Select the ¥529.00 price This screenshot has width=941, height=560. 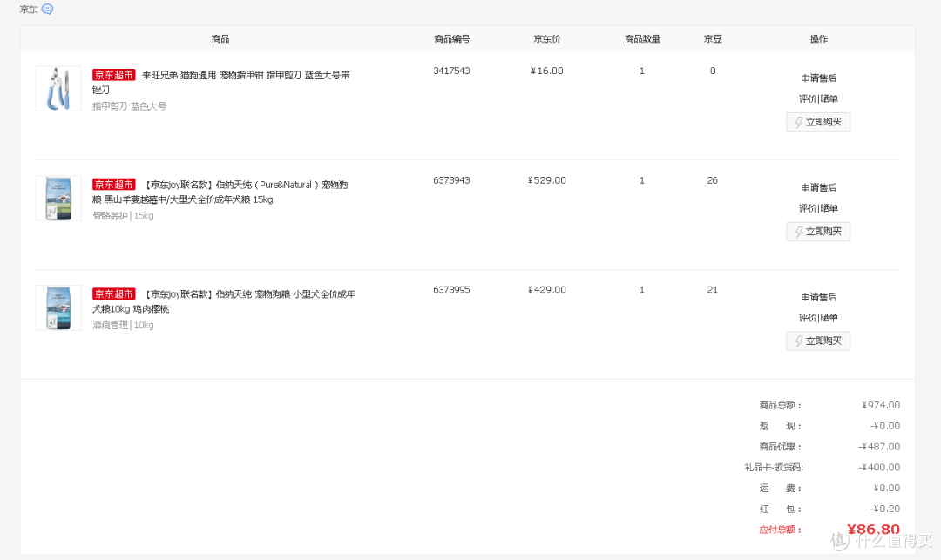pos(546,180)
